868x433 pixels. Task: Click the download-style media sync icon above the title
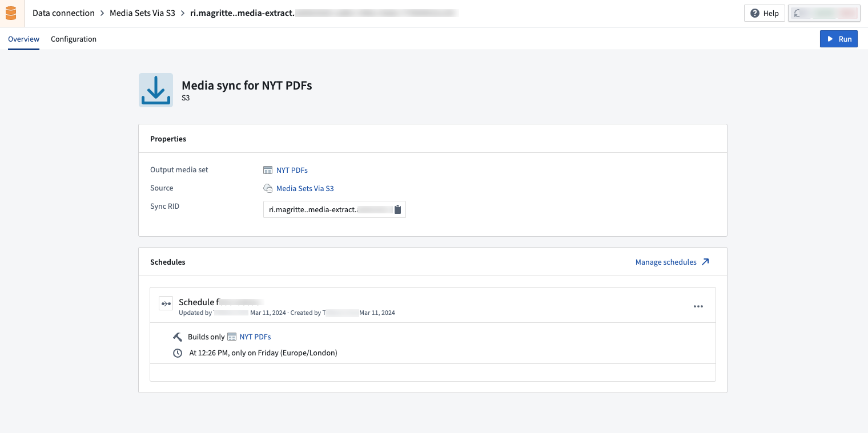tap(155, 90)
